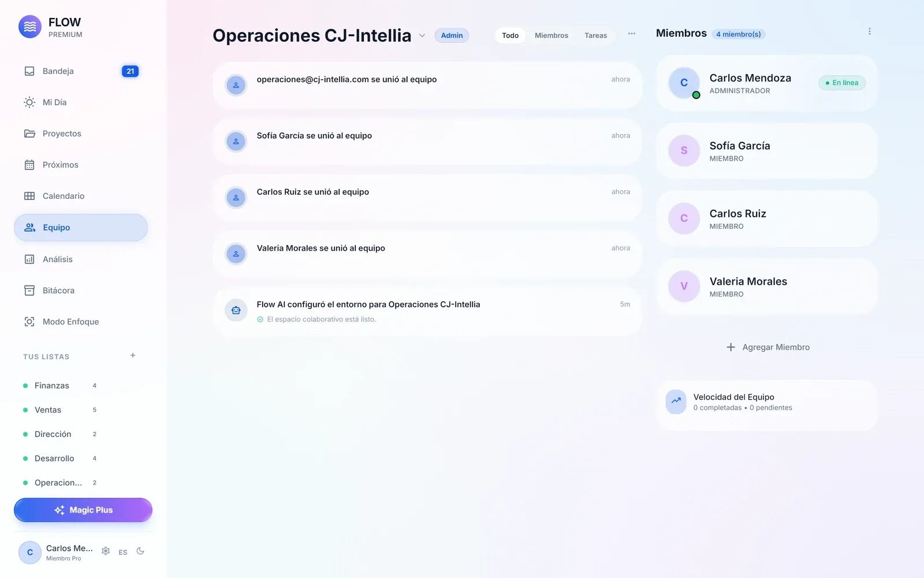
Task: Open Dirección list
Action: click(60, 434)
